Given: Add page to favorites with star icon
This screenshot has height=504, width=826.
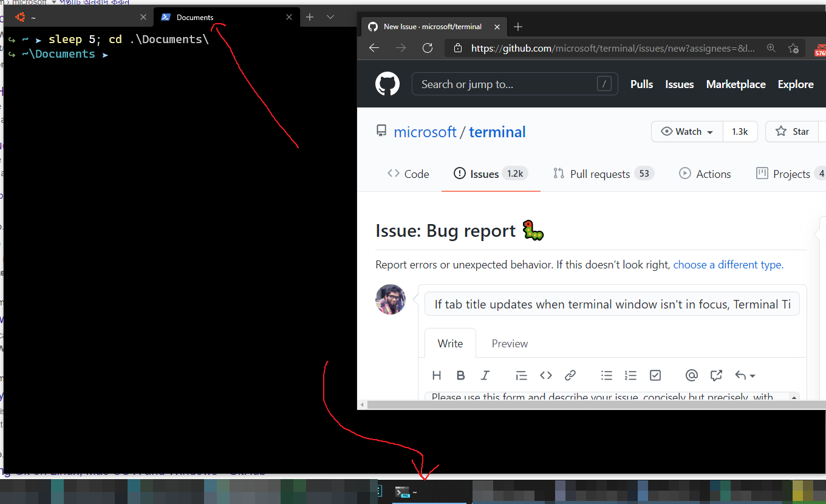Looking at the screenshot, I should pyautogui.click(x=793, y=48).
